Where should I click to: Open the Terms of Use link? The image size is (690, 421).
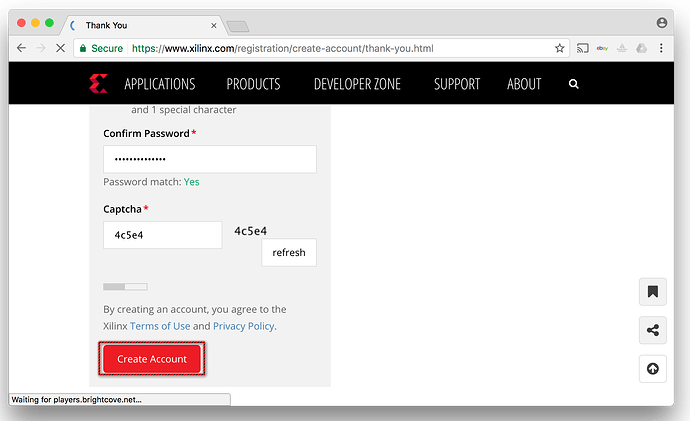160,326
